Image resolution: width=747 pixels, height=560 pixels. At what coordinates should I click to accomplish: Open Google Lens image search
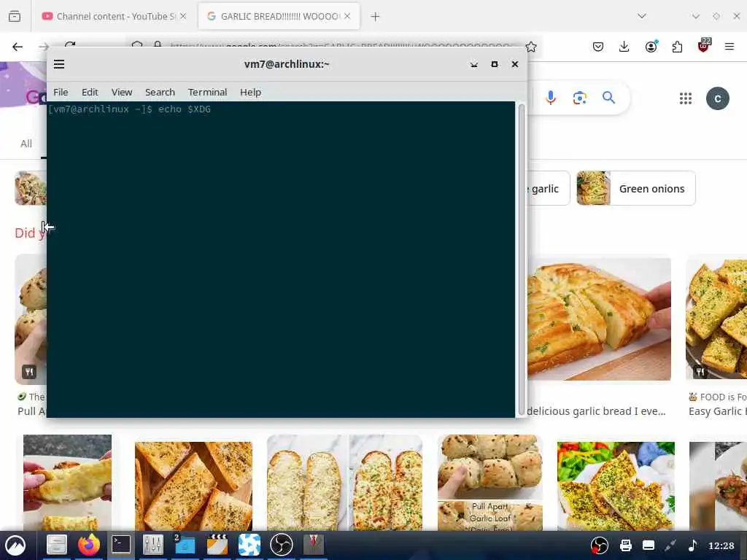(x=579, y=98)
